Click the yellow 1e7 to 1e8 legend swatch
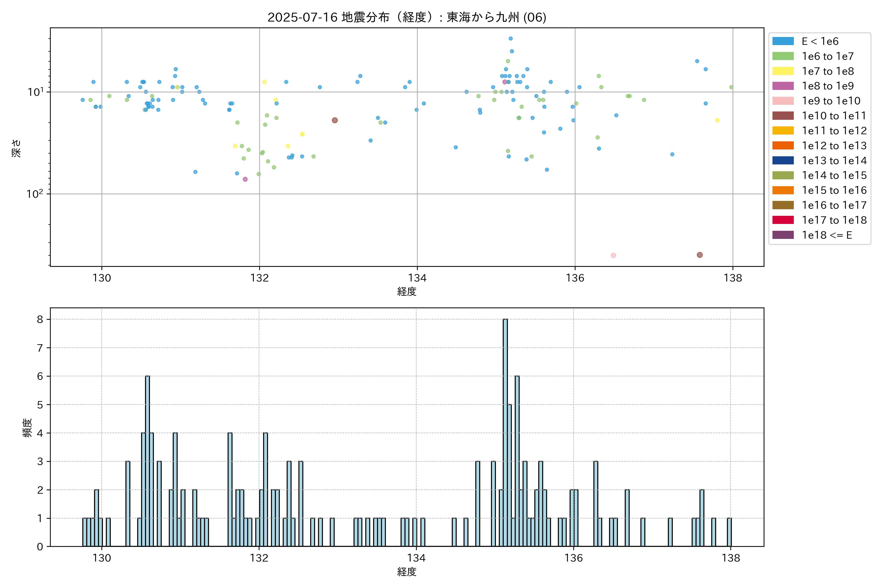Viewport: 882px width, 588px height. (x=783, y=71)
